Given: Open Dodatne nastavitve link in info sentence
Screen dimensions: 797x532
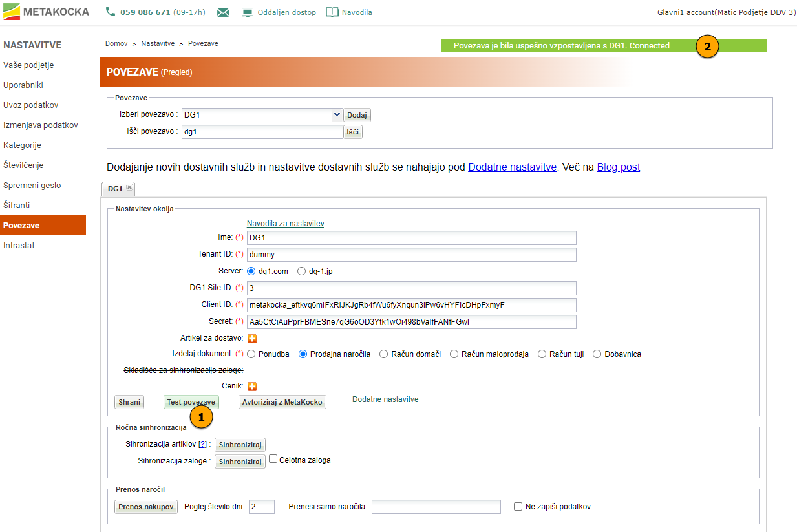Looking at the screenshot, I should click(512, 167).
